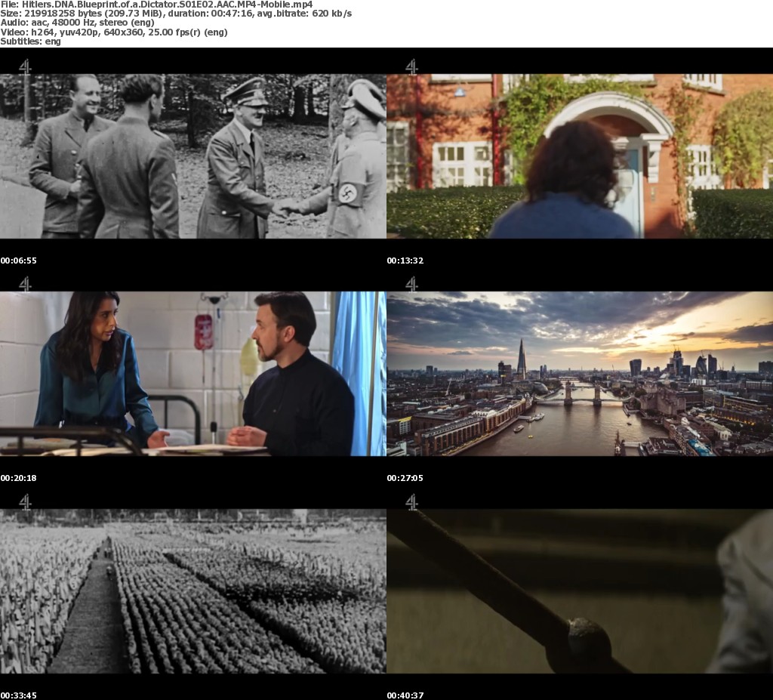Click the Channel 4 logo above the hospital conversation frame
This screenshot has height=700, width=773.
tap(25, 284)
